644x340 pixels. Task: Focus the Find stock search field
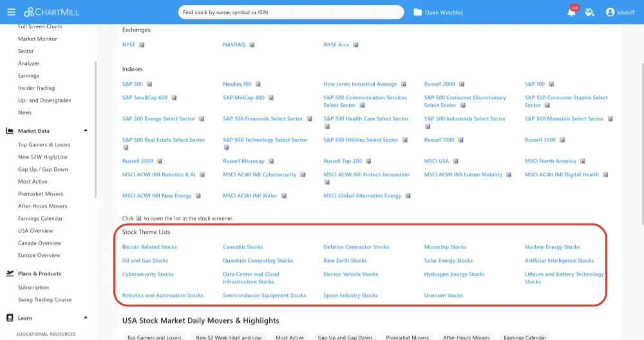click(291, 12)
